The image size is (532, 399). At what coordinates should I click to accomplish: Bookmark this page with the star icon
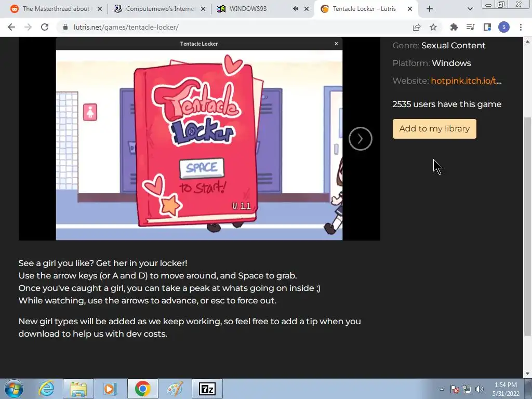click(x=433, y=27)
